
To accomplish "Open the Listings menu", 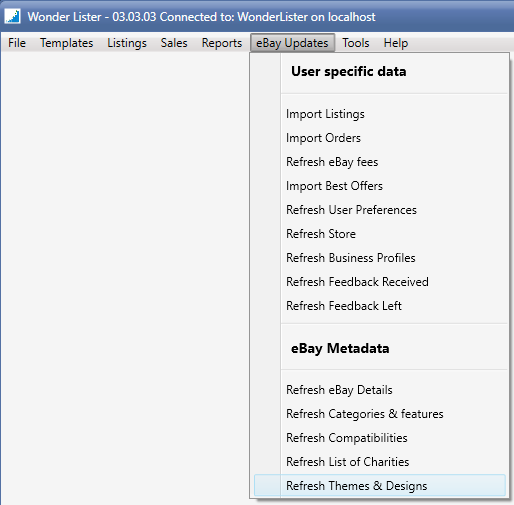I will click(x=127, y=43).
